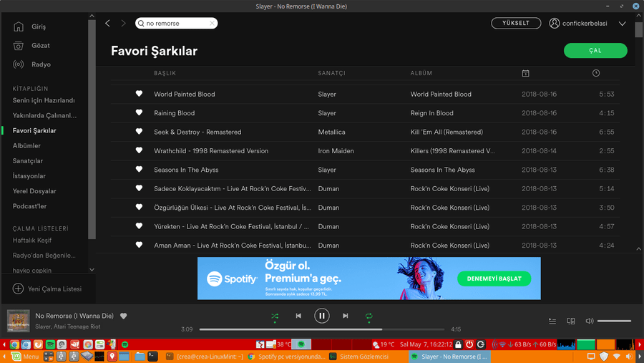Viewport: 644px width, 363px height.
Task: Expand the right arrow of the red panel
Action: coord(640,344)
